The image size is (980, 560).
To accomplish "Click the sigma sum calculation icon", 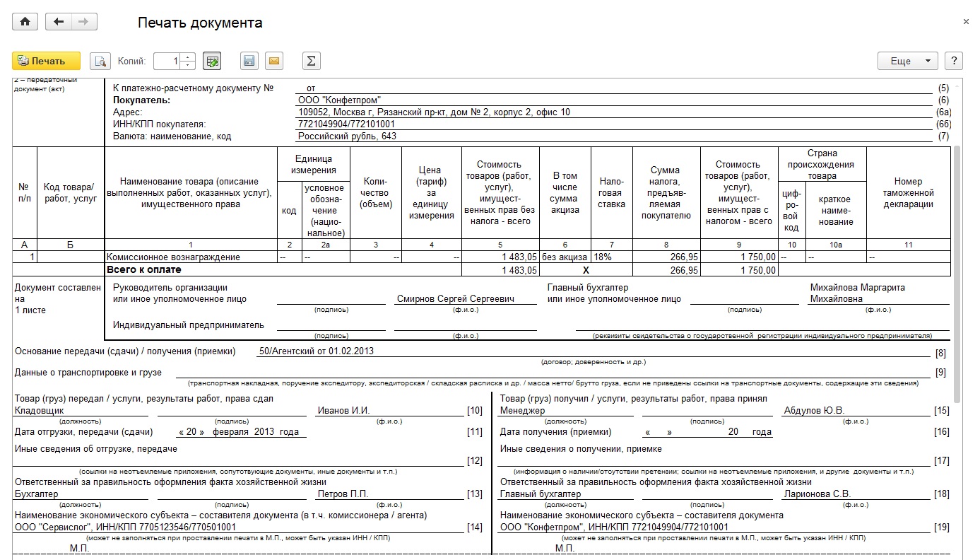I will pos(311,62).
